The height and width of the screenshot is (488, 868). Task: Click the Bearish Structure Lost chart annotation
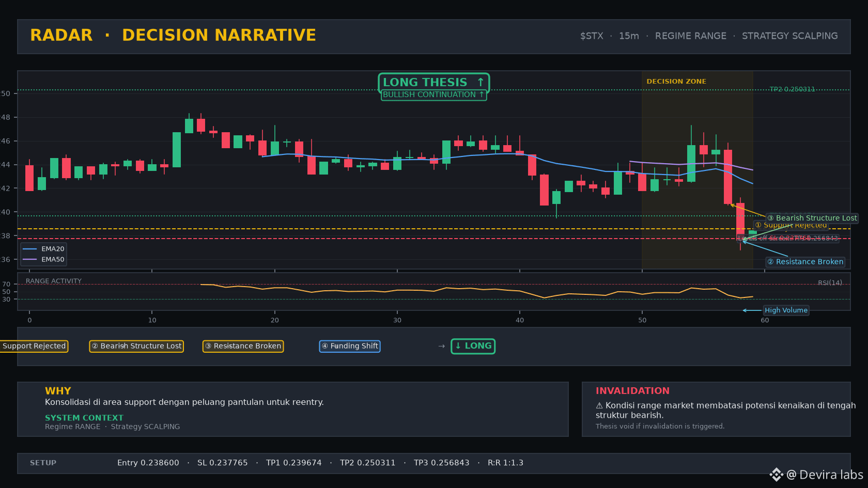pos(812,218)
